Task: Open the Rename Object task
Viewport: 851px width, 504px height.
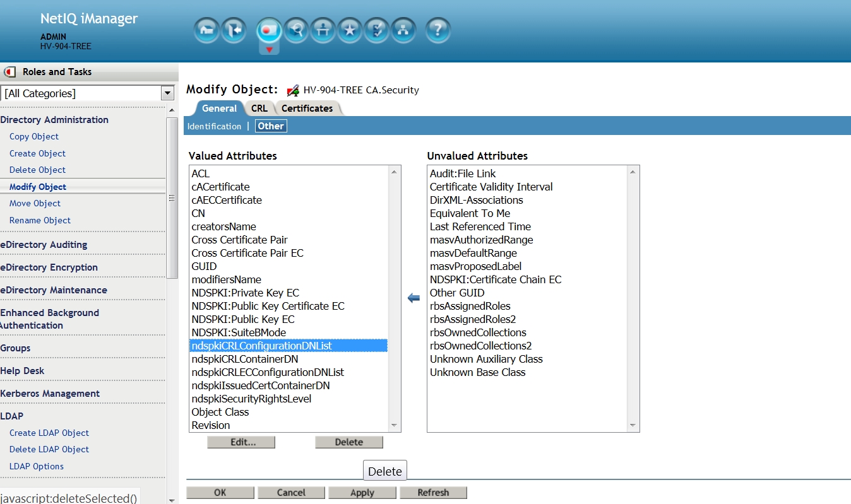Action: point(40,220)
